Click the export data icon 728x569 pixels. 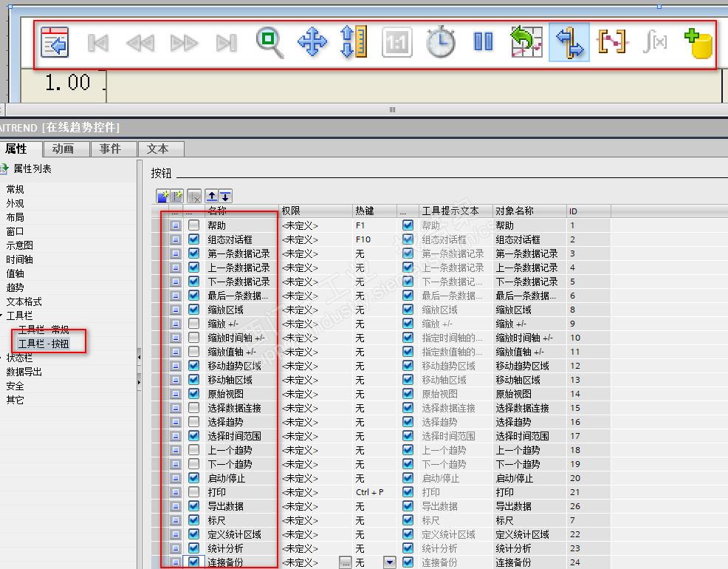click(x=526, y=42)
